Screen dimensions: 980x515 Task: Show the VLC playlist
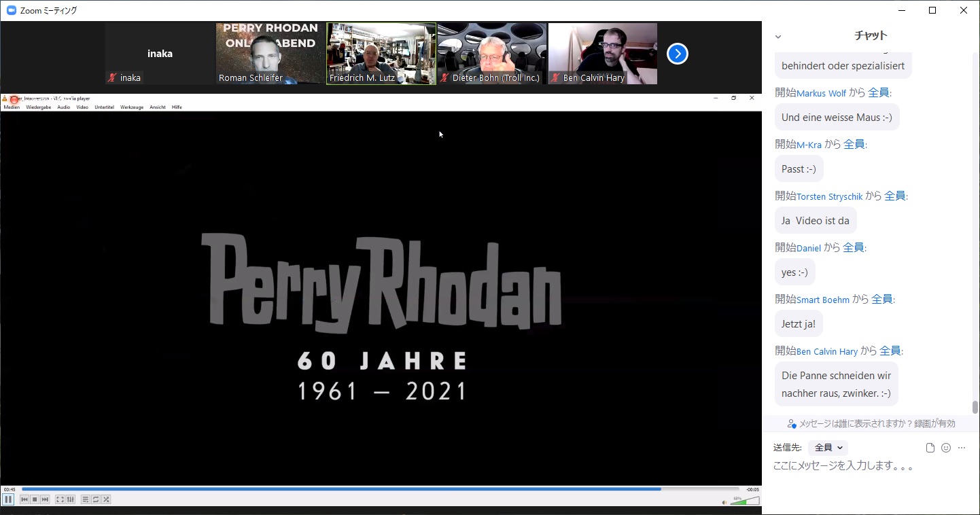coord(85,499)
